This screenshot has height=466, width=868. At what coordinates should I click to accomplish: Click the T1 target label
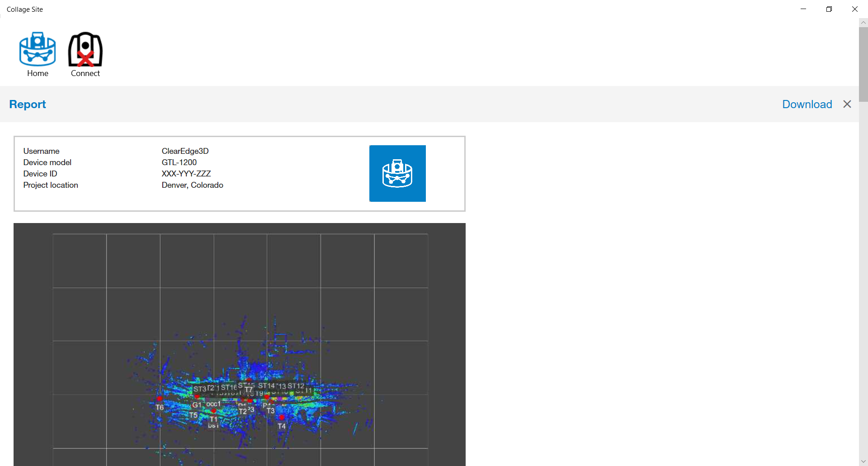click(213, 419)
